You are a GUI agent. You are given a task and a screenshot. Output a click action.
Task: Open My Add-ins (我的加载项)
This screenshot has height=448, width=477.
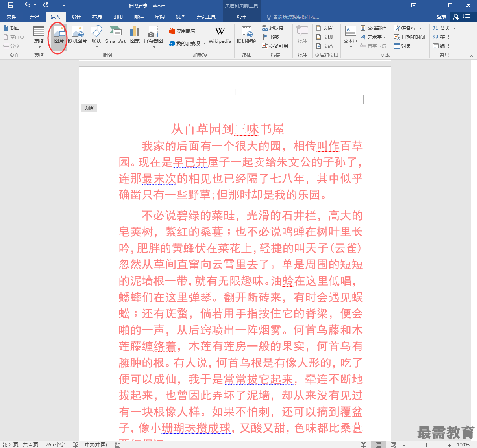[187, 43]
